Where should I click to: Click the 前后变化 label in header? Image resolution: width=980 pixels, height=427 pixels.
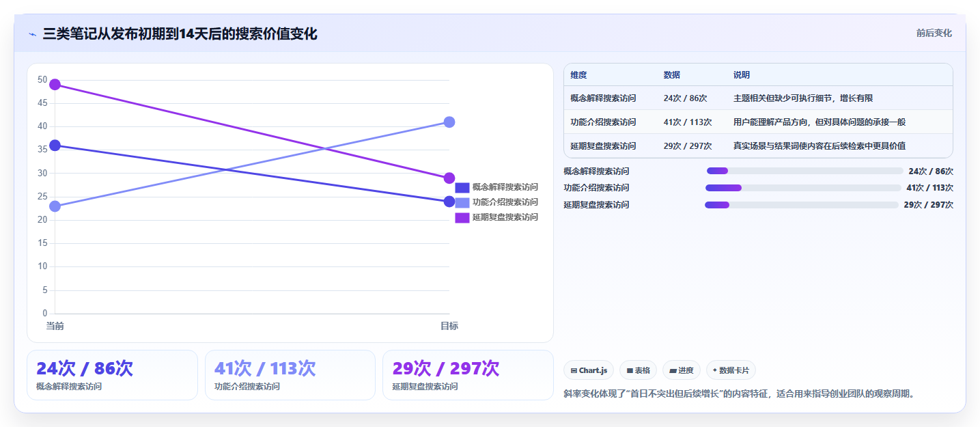(934, 33)
